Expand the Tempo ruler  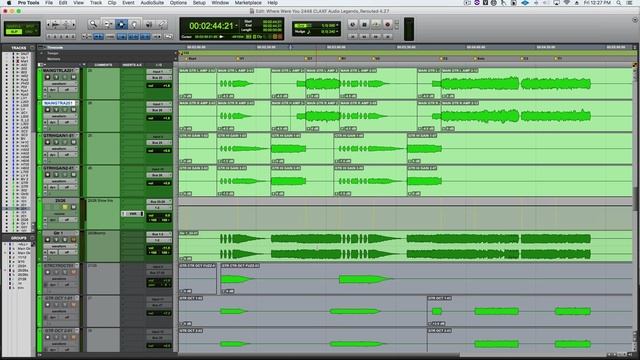coord(42,53)
